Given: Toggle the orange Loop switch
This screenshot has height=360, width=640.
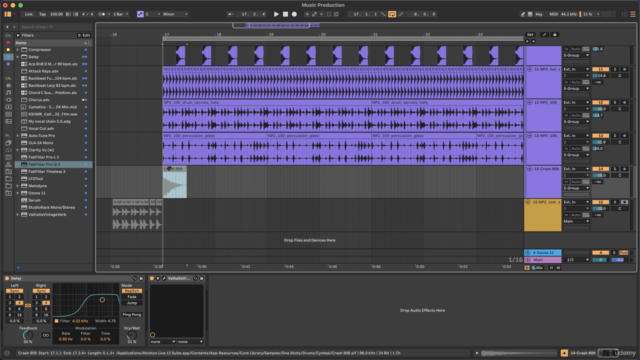Looking at the screenshot, I should click(392, 14).
